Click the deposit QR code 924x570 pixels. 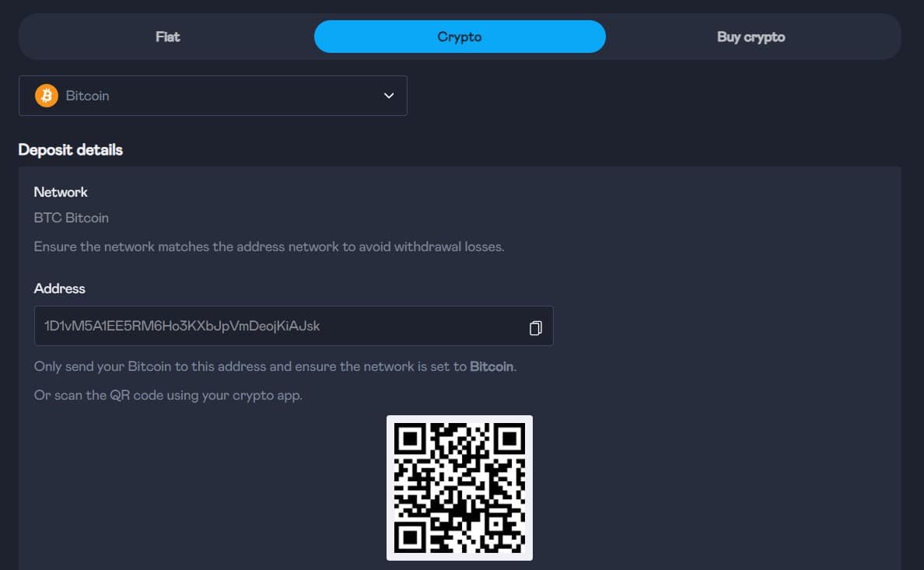point(460,488)
